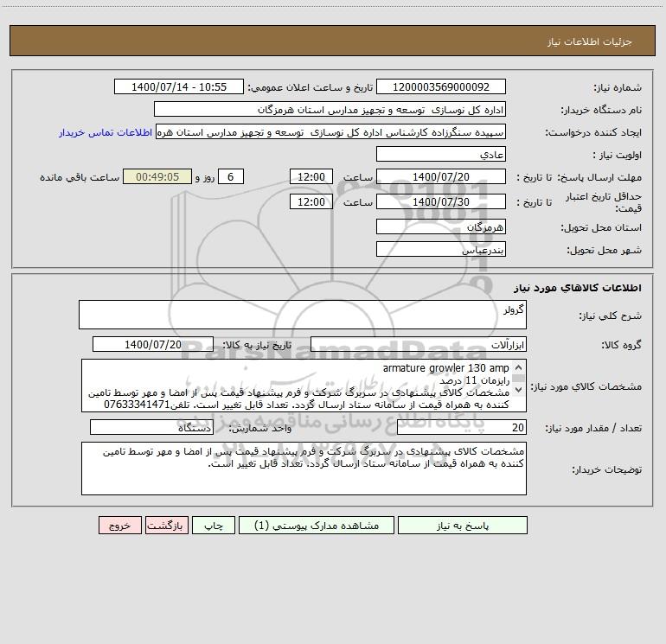Click the buyer notes text area

304,469
